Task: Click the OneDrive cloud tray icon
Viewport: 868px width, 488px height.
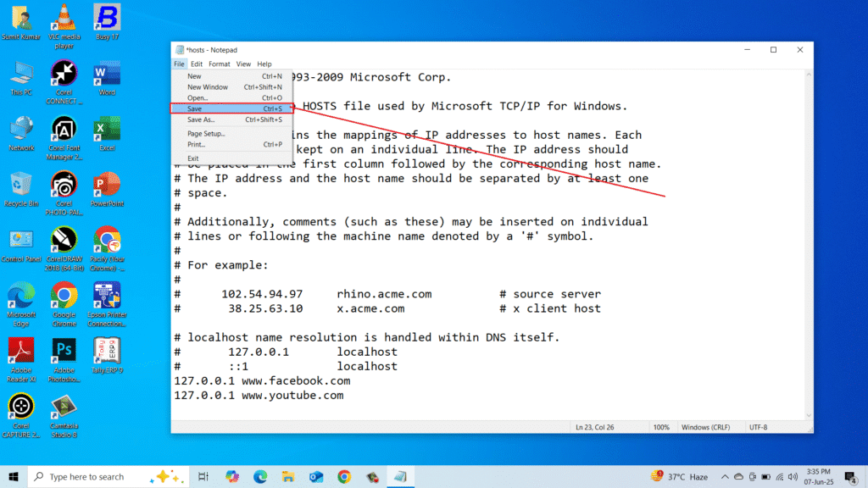Action: (738, 477)
